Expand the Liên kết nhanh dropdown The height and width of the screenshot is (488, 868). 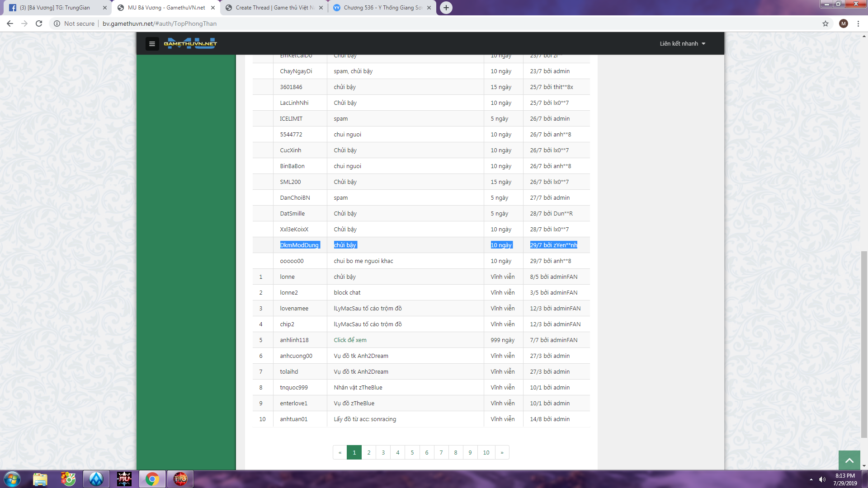682,44
